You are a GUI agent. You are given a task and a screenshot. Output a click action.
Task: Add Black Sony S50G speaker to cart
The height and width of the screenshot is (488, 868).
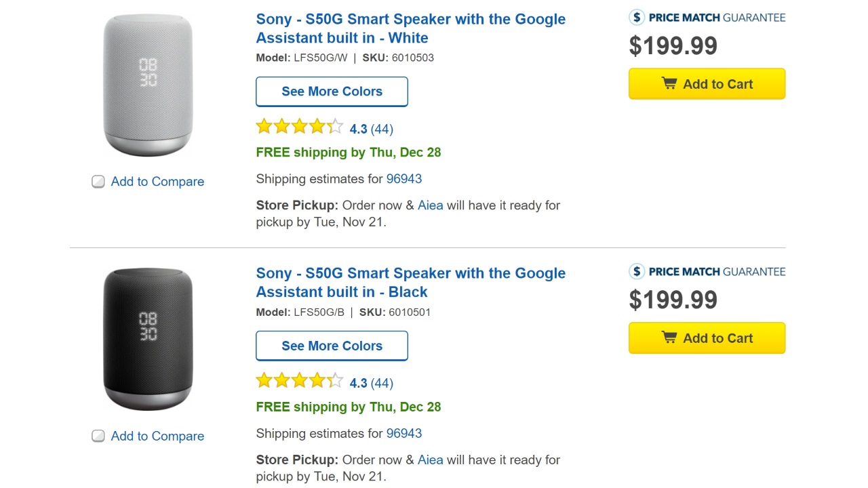pyautogui.click(x=707, y=338)
